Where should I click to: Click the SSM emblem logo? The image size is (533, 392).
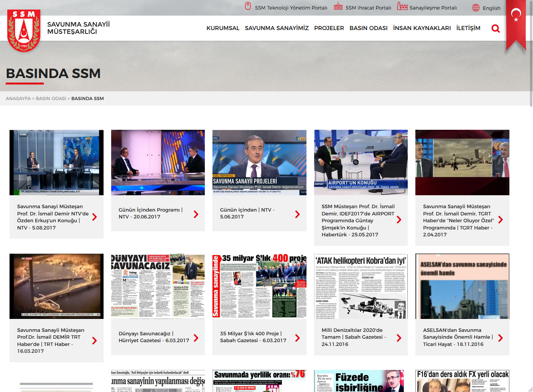24,31
